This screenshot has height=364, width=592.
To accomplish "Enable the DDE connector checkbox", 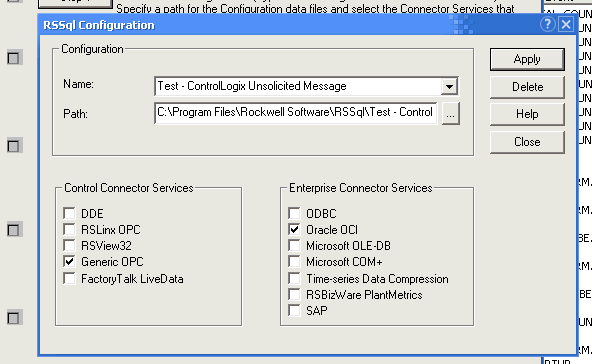I will pyautogui.click(x=69, y=213).
